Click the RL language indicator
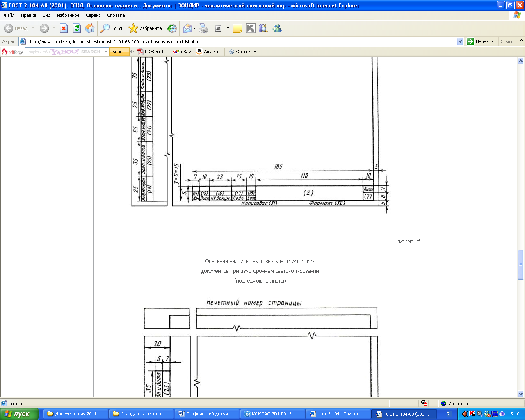Screen dimensions: 525x420 coord(449,414)
